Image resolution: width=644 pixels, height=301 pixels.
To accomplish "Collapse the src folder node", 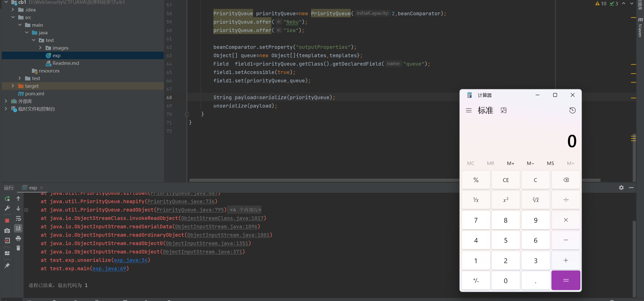I will coord(13,17).
